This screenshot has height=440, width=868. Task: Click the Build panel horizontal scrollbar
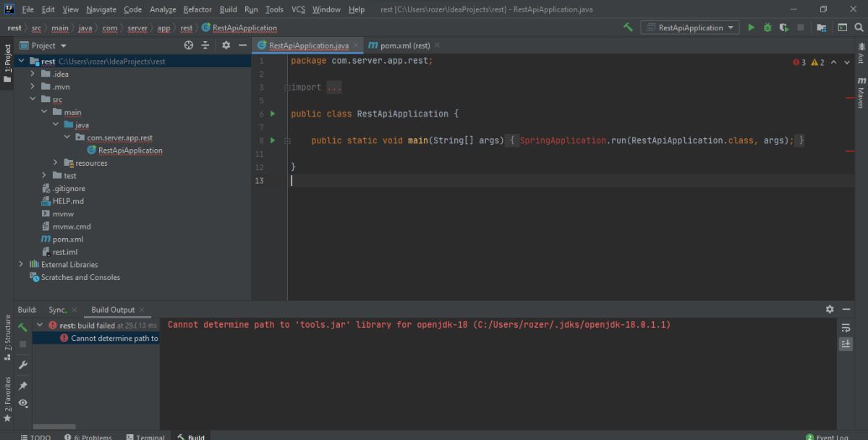click(x=54, y=426)
